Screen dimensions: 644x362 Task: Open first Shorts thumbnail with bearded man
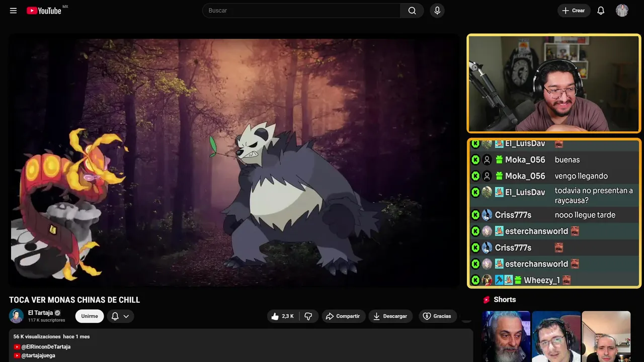coord(506,336)
